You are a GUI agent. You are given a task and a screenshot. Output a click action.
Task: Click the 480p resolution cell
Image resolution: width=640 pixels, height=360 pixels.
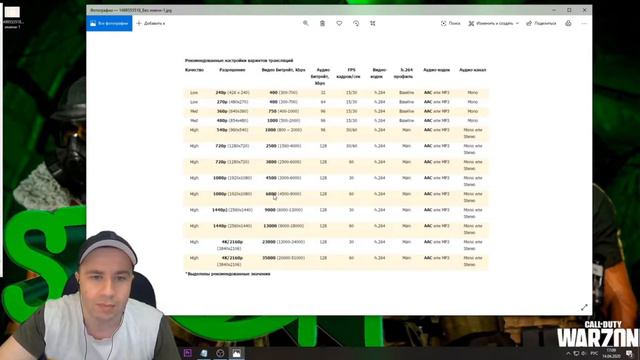click(x=232, y=121)
